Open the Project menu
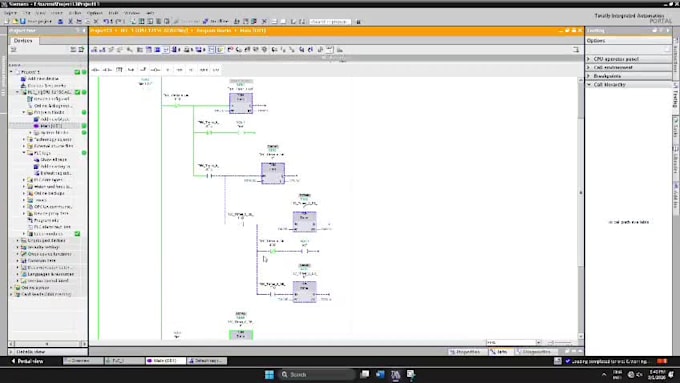Image resolution: width=680 pixels, height=383 pixels. point(10,13)
